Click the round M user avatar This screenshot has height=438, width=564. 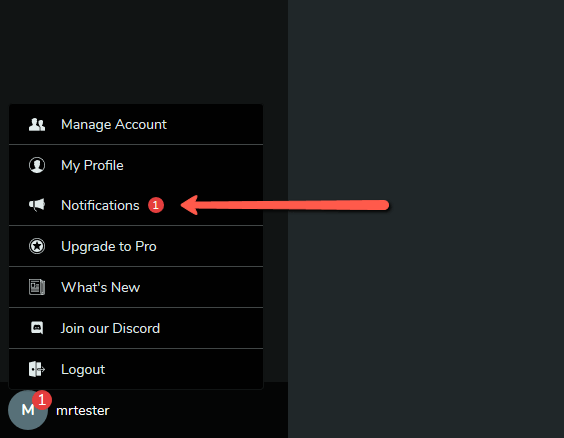coord(28,410)
